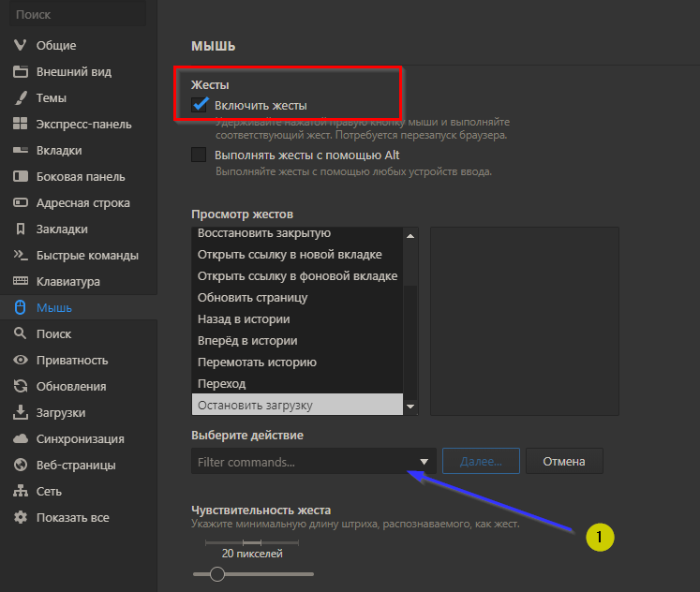Select Вперёд в истории gesture

click(x=297, y=340)
